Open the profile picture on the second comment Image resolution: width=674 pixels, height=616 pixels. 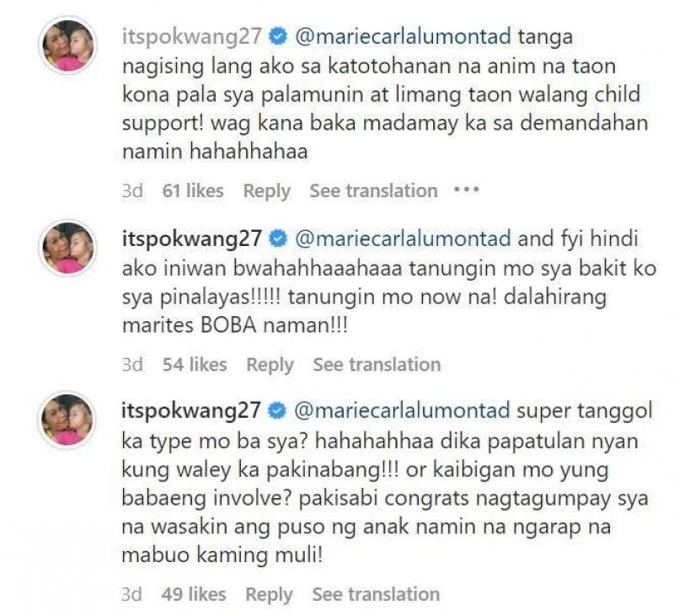click(67, 248)
